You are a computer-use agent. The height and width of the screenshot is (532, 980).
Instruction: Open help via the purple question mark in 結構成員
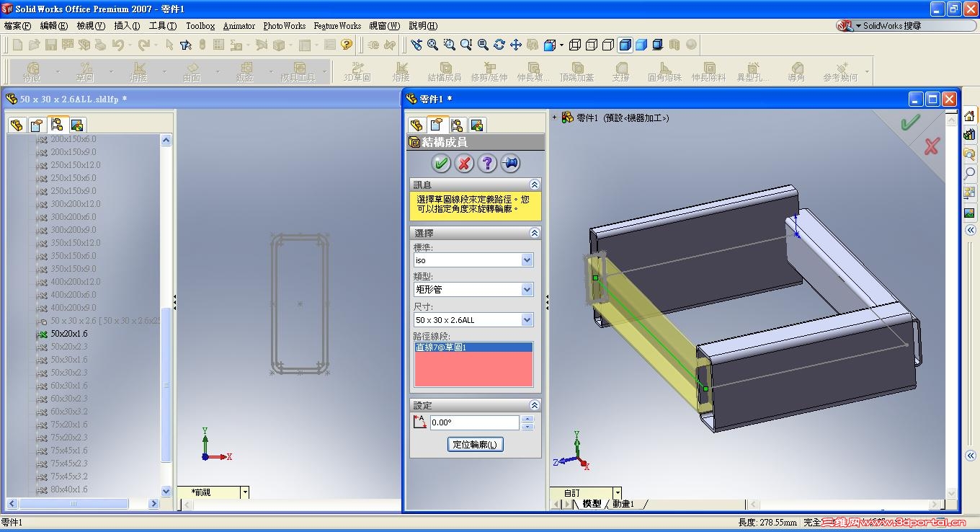point(487,163)
